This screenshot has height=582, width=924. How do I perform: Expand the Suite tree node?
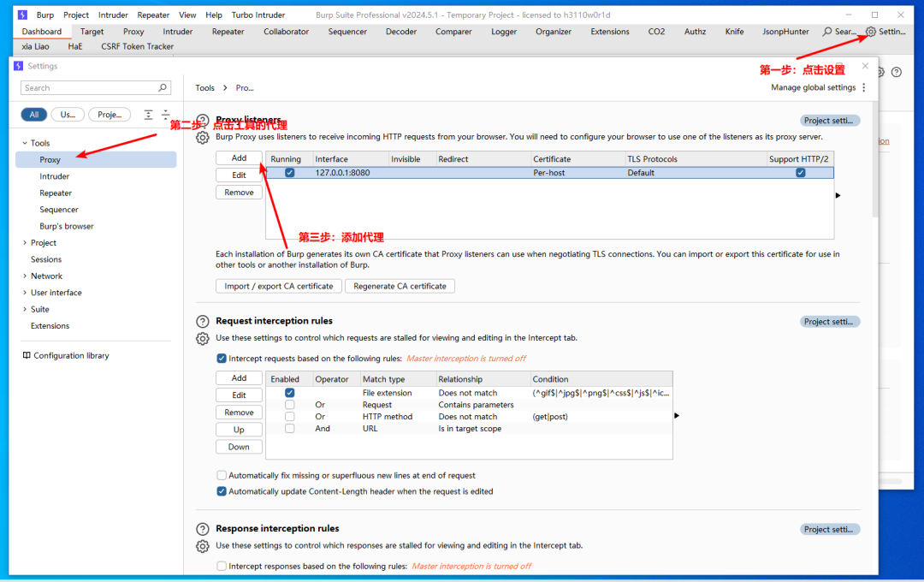25,308
